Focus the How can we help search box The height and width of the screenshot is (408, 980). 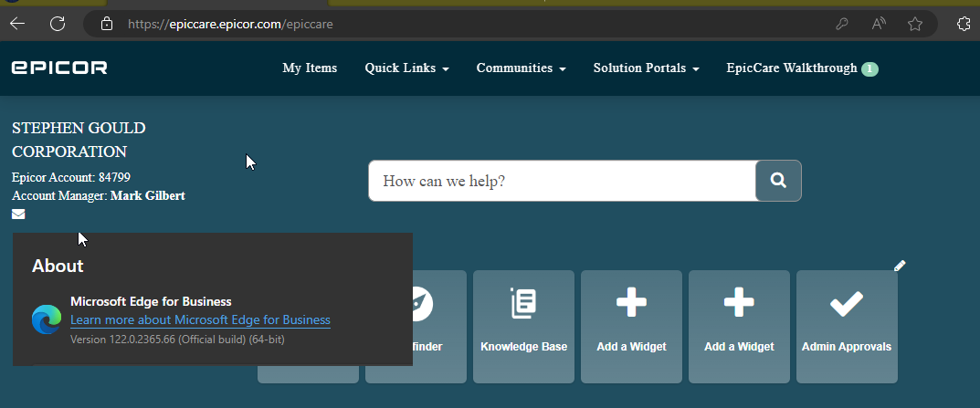(x=562, y=181)
